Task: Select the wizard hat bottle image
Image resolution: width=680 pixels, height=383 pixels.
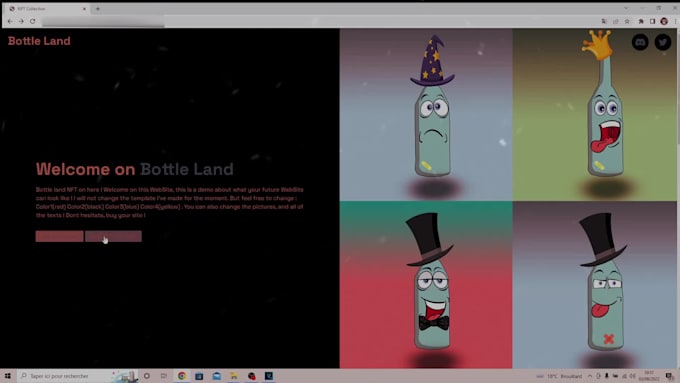Action: point(426,115)
